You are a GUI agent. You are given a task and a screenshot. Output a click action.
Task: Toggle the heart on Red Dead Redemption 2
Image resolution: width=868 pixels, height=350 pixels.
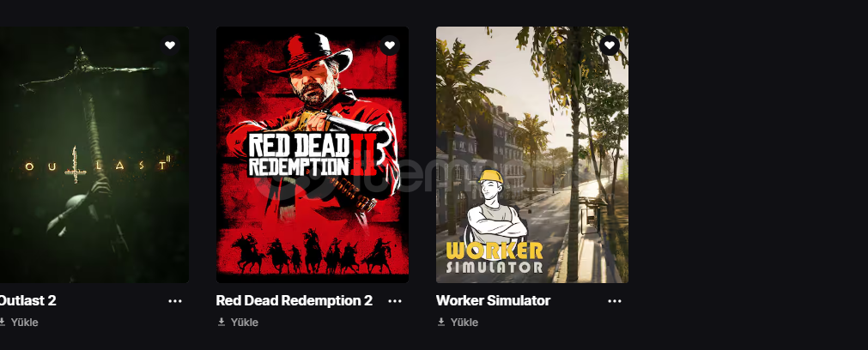[389, 45]
